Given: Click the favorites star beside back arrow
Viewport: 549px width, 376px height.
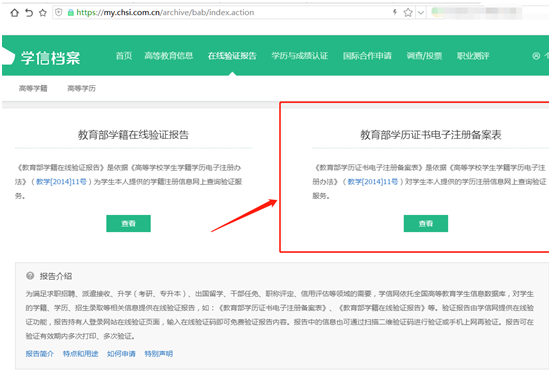Looking at the screenshot, I should [43, 13].
